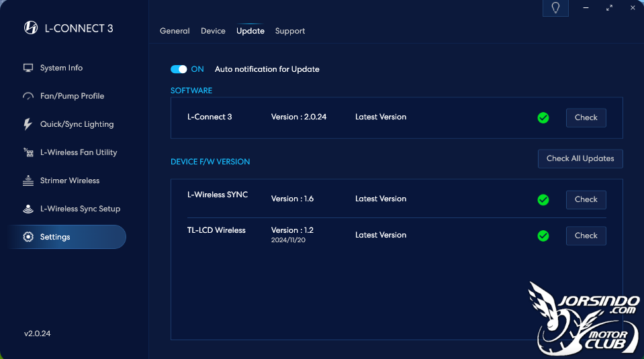Image resolution: width=644 pixels, height=359 pixels.
Task: Click the Fan/Pump Profile gauge icon
Action: (28, 96)
